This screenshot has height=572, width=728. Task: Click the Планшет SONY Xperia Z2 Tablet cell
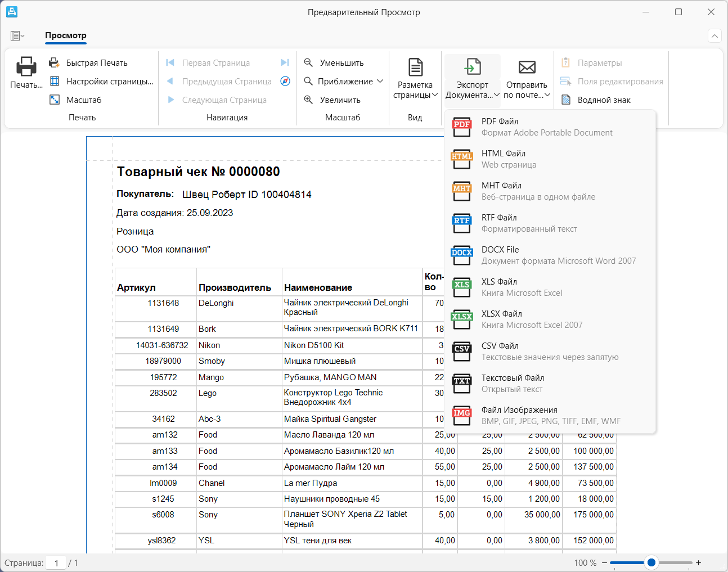352,519
